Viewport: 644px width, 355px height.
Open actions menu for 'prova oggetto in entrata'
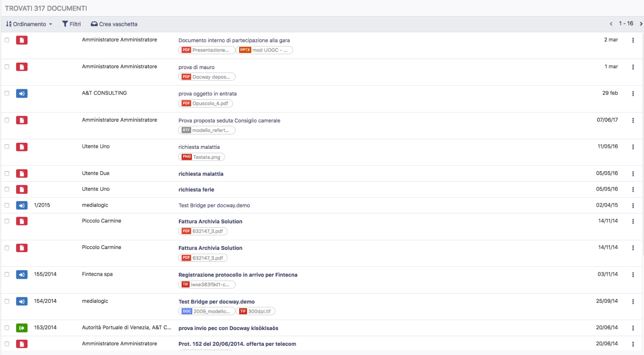pyautogui.click(x=633, y=94)
